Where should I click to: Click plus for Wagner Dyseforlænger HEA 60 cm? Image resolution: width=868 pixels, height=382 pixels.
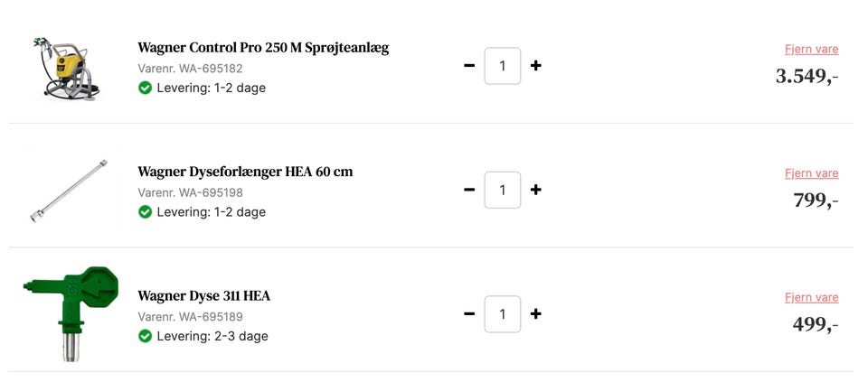(535, 190)
